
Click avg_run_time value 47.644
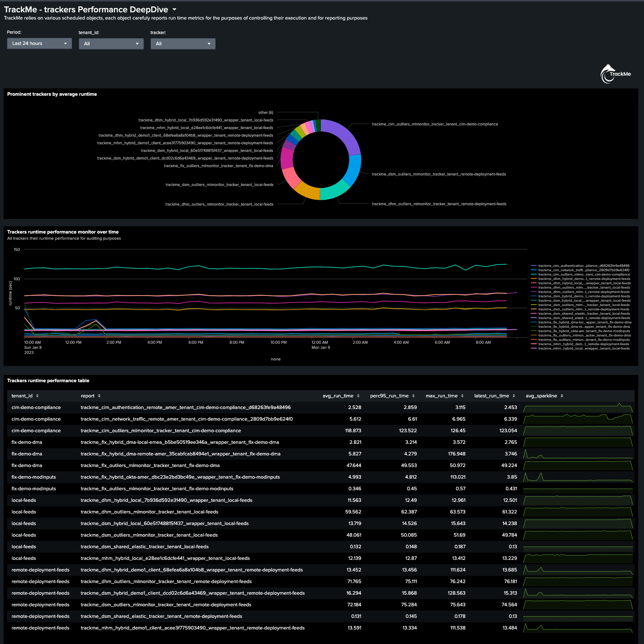354,466
